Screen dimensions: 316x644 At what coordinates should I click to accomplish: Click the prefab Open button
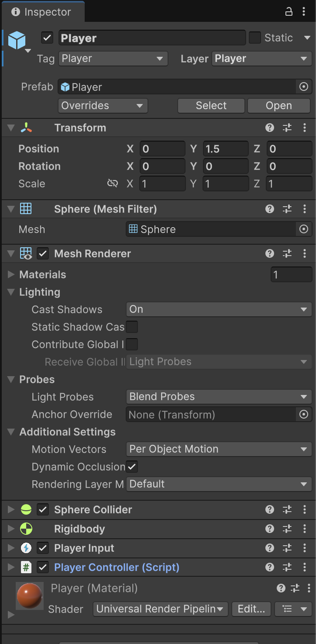tap(278, 106)
